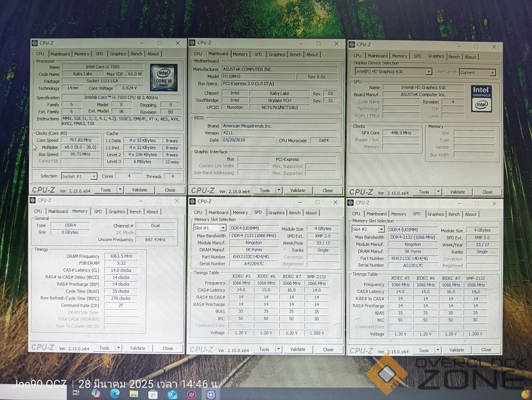The height and width of the screenshot is (400, 532).
Task: Launch Microsoft Store from the taskbar
Action: [x=152, y=394]
